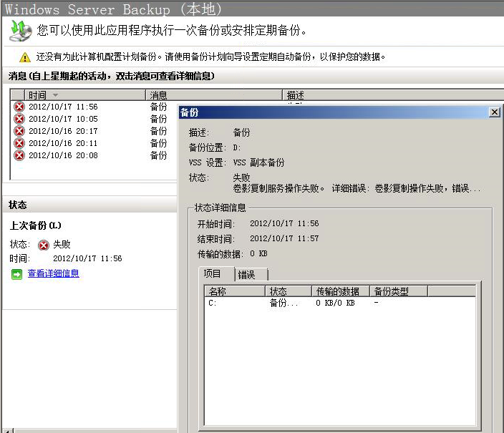
Task: Click the error icon for 2012/10/16 20:17
Action: (x=19, y=131)
